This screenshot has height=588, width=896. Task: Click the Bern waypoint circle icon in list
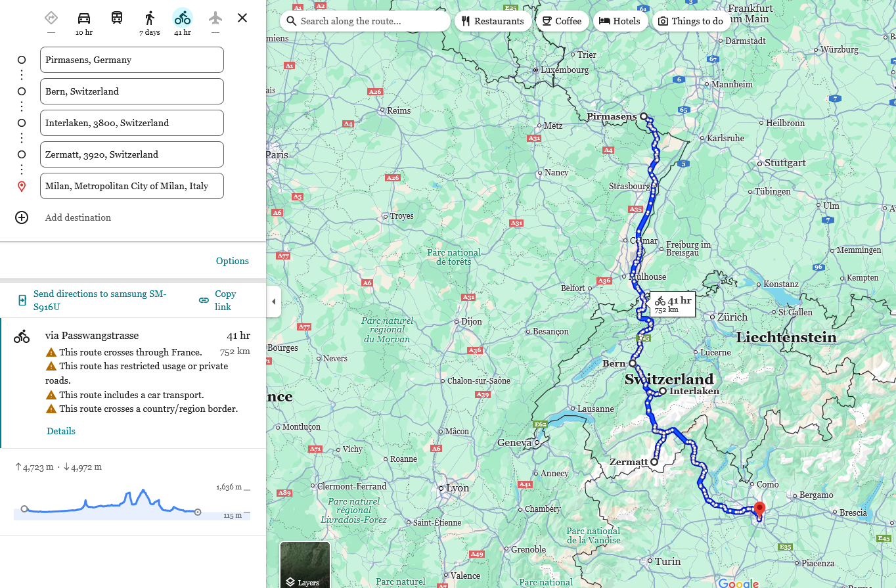pos(22,91)
